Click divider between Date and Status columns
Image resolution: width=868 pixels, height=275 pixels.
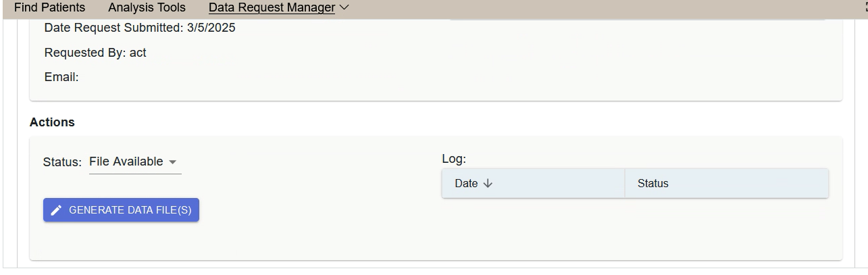625,183
